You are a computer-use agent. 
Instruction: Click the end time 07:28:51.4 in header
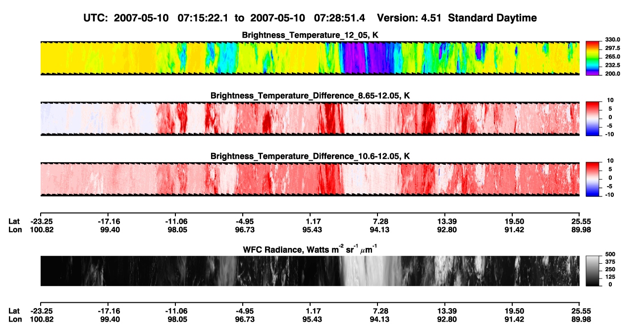(339, 18)
